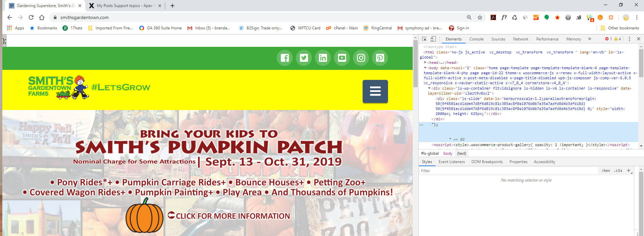644x236 pixels.
Task: Click the highlighted "); text node line
Action: [x=528, y=132]
